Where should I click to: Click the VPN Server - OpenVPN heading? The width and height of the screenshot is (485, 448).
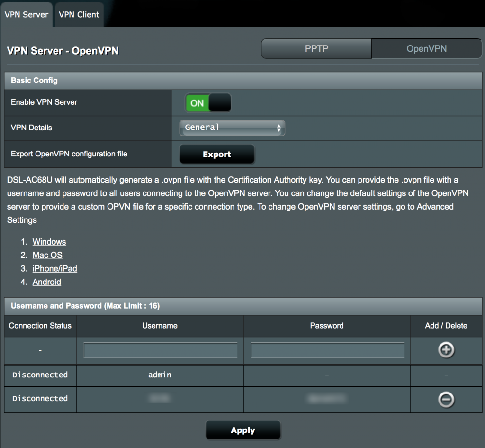63,51
